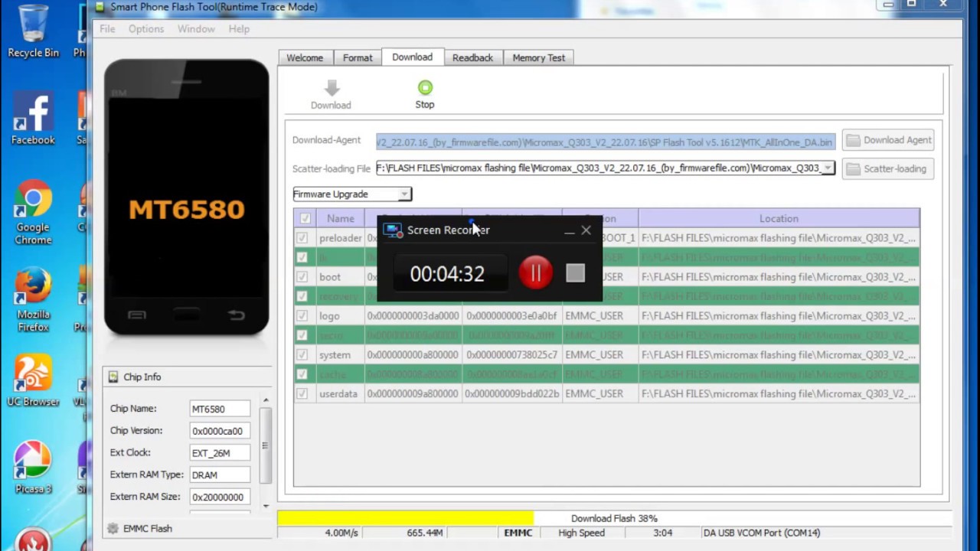This screenshot has height=551, width=980.
Task: Toggle the logo row checkbox
Action: [302, 316]
